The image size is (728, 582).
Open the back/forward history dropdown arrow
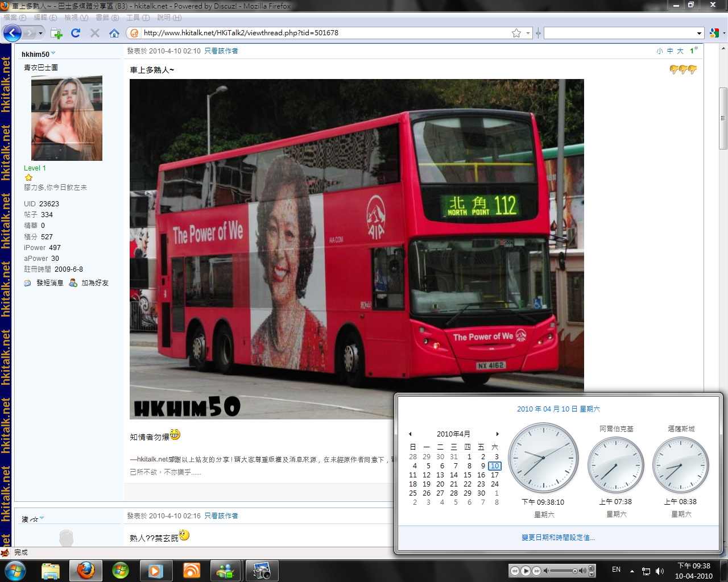pos(40,34)
